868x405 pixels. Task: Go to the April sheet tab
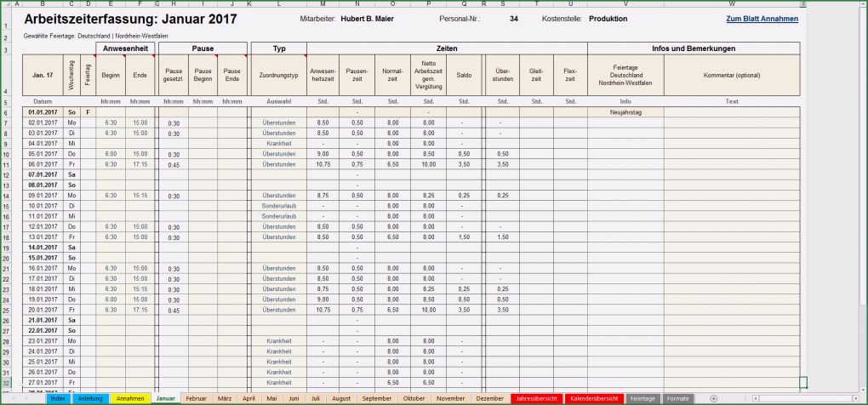click(249, 398)
